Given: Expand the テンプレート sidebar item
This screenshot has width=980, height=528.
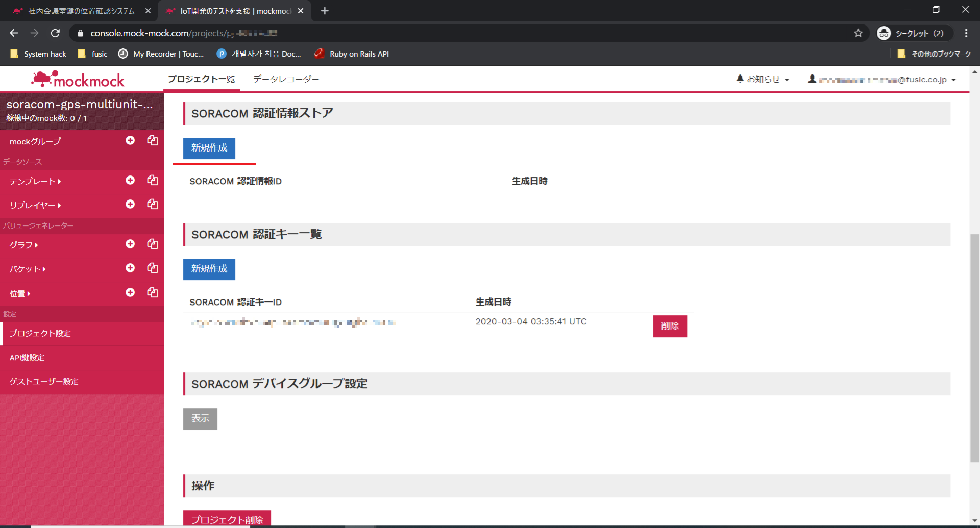Looking at the screenshot, I should (x=35, y=181).
